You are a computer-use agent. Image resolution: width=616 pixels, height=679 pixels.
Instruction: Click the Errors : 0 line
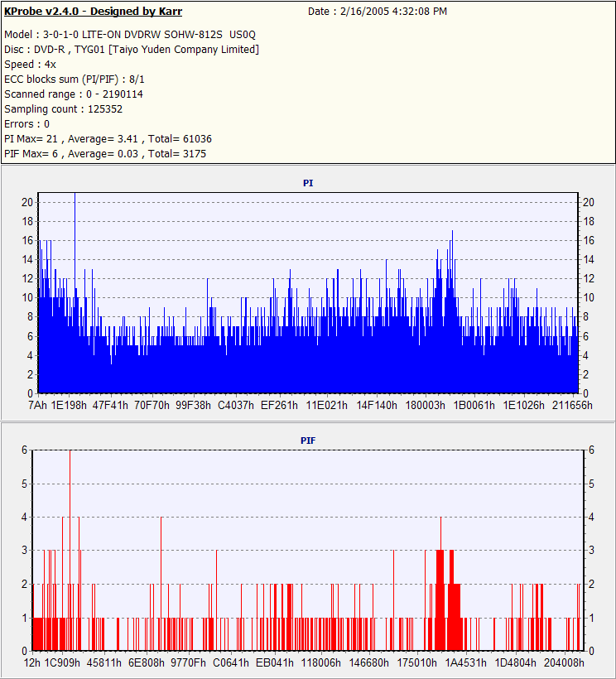(x=26, y=124)
